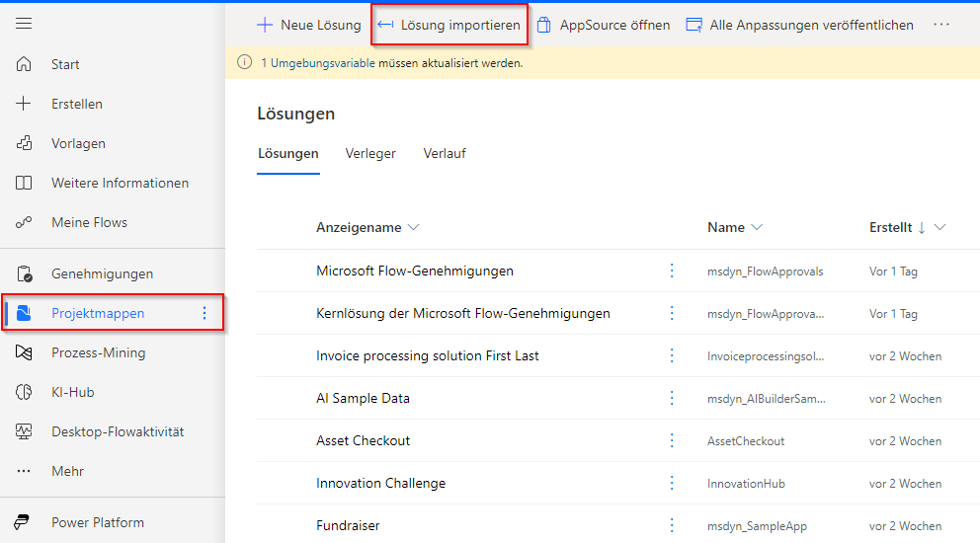Open AI Sample Data solution
980x543 pixels.
tap(364, 398)
